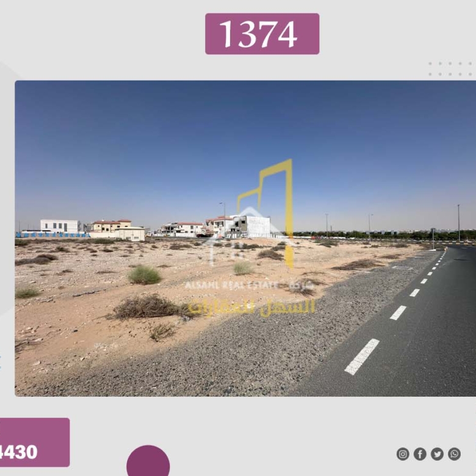Click the ALSAHL REAL ESTATE watermark text
The height and width of the screenshot is (476, 476).
click(x=232, y=285)
